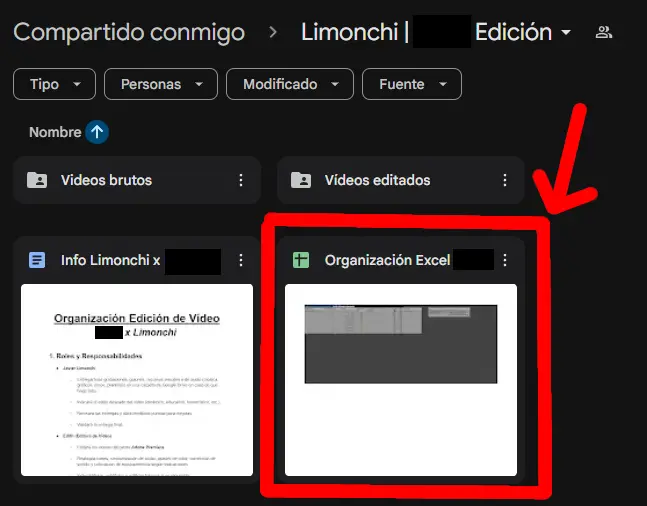Image resolution: width=647 pixels, height=506 pixels.
Task: Reverse sort direction with the up arrow
Action: point(97,132)
